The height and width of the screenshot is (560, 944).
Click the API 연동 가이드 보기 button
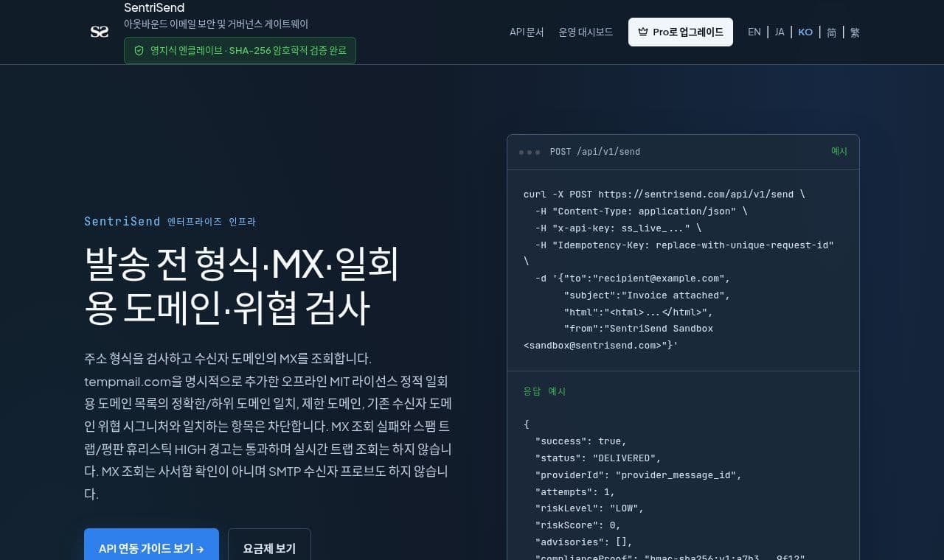click(151, 548)
